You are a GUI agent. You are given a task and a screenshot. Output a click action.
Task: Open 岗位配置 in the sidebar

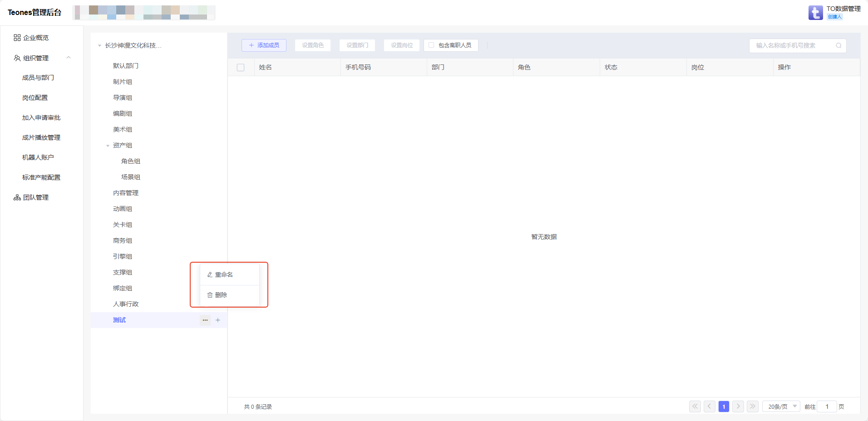point(35,98)
